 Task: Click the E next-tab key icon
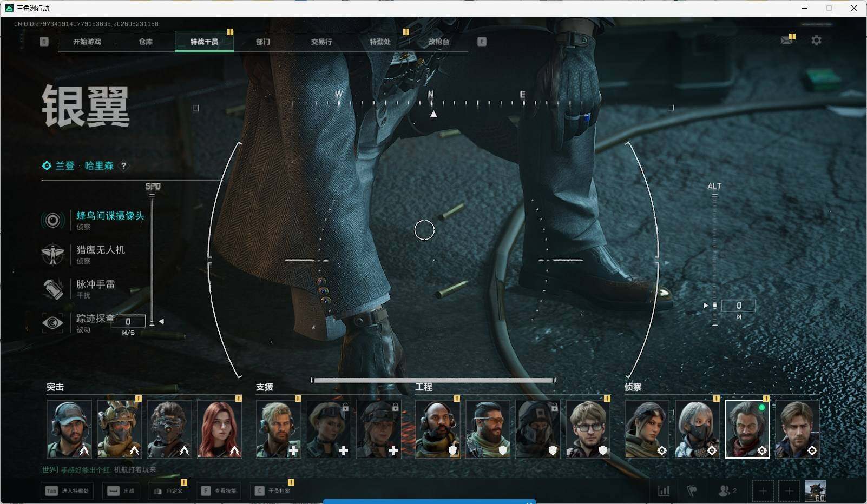[x=482, y=42]
